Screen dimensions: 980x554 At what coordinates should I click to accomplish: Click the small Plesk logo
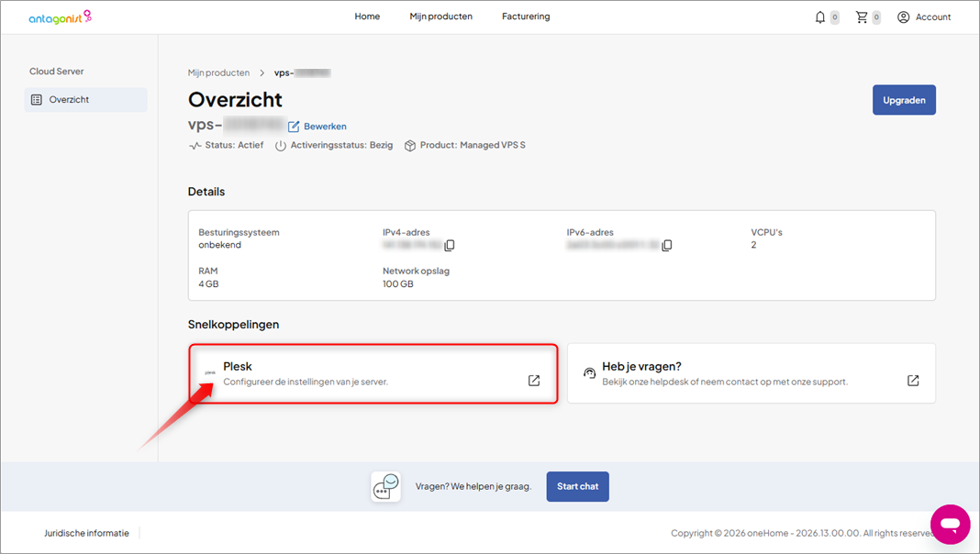point(211,373)
